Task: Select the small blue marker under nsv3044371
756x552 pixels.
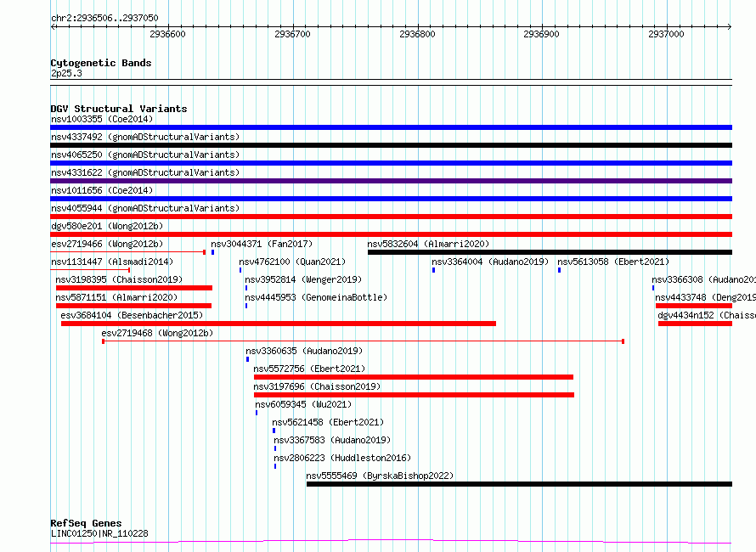Action: (x=212, y=252)
